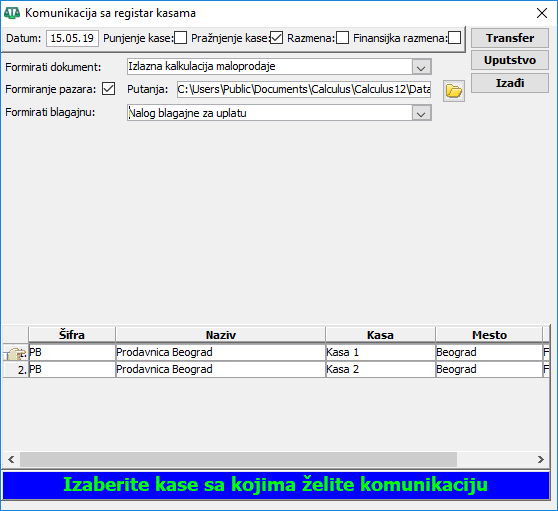Enable the Punjenje kase checkbox

181,38
